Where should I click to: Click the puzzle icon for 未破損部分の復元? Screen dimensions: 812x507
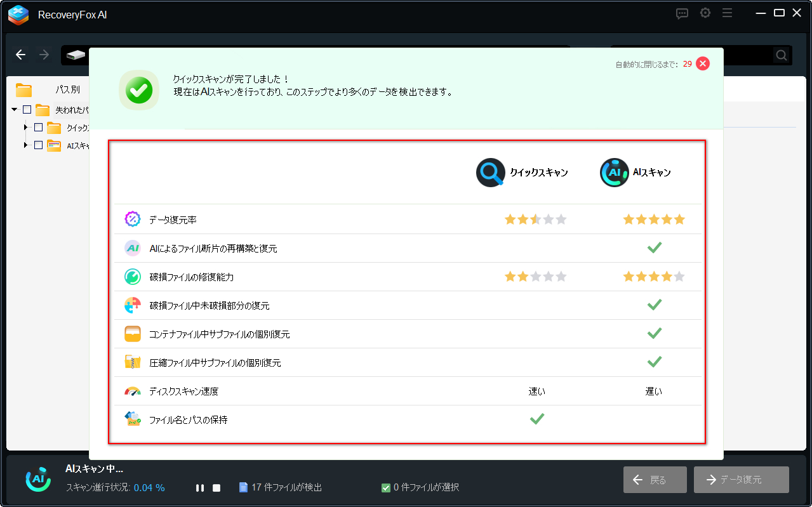(x=132, y=305)
